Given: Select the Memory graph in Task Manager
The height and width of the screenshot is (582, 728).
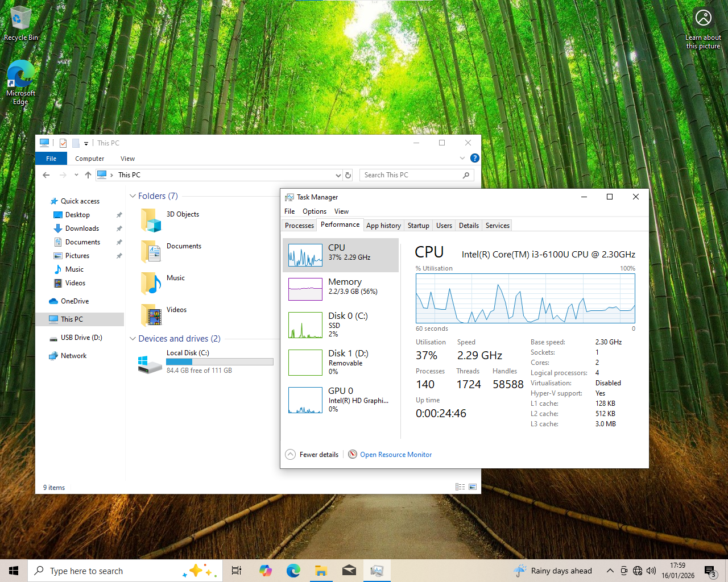Looking at the screenshot, I should pyautogui.click(x=340, y=289).
